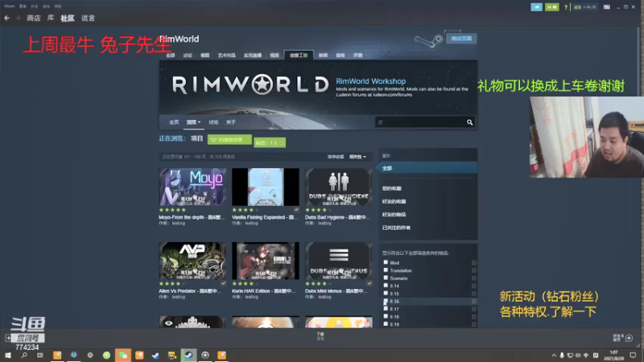Open the Steam taskbar icon

[x=188, y=355]
